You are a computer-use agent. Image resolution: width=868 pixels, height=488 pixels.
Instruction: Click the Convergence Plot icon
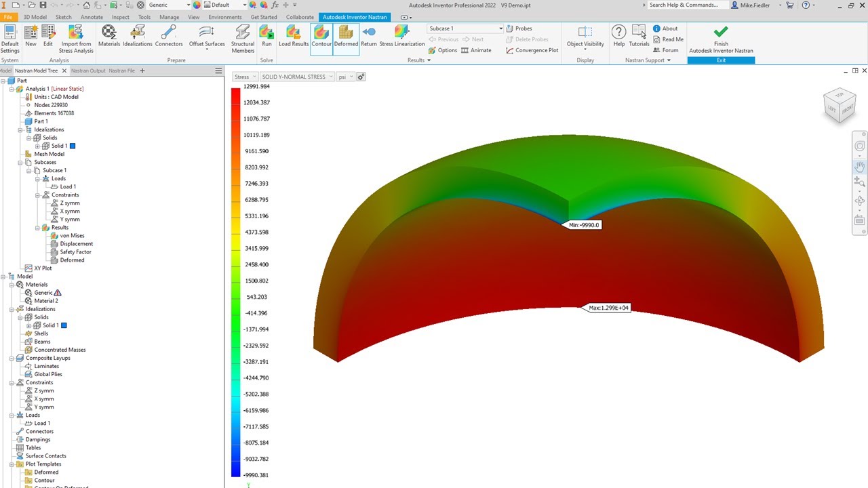pyautogui.click(x=532, y=50)
